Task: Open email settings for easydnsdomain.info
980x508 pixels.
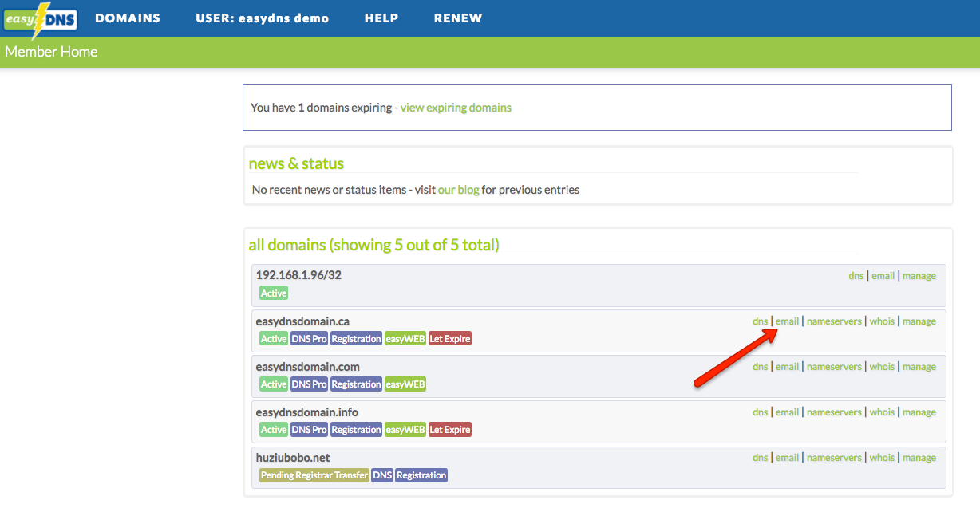Action: coord(788,412)
